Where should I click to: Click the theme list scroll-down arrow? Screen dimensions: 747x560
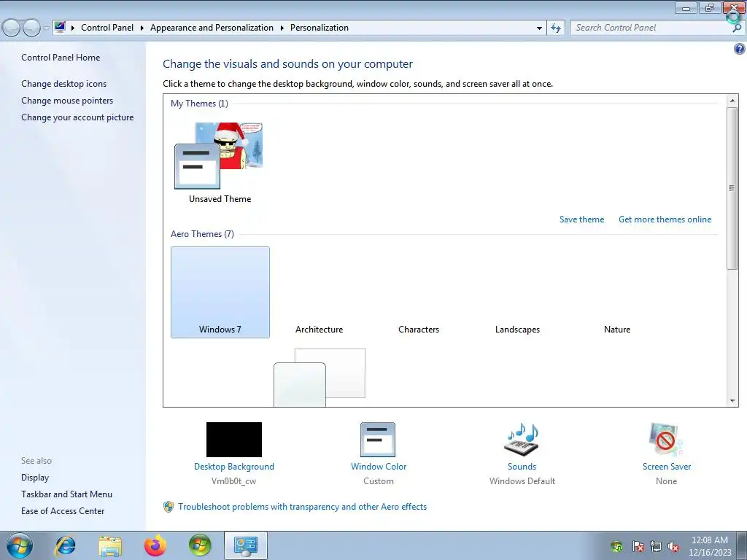(x=732, y=401)
